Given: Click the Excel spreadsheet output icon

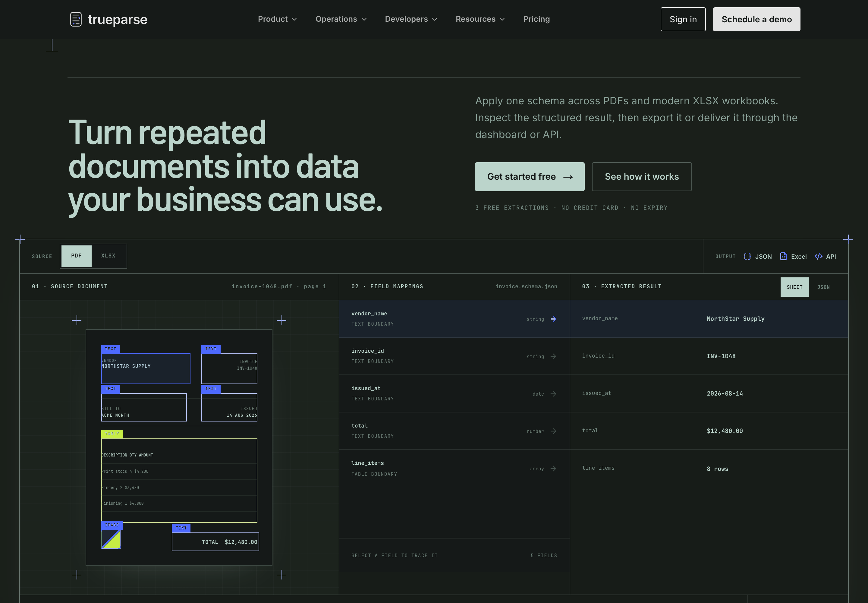Looking at the screenshot, I should [x=783, y=256].
